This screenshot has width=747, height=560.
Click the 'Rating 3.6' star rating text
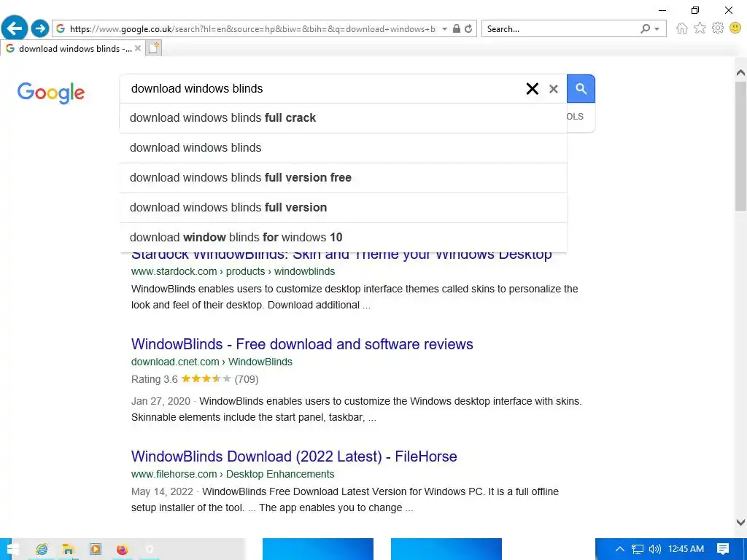tap(155, 379)
